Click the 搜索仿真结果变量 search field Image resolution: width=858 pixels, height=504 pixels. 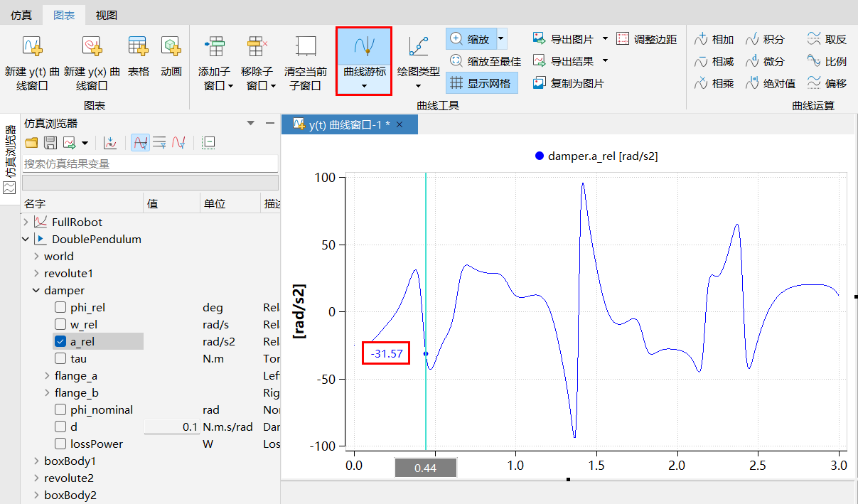click(149, 164)
